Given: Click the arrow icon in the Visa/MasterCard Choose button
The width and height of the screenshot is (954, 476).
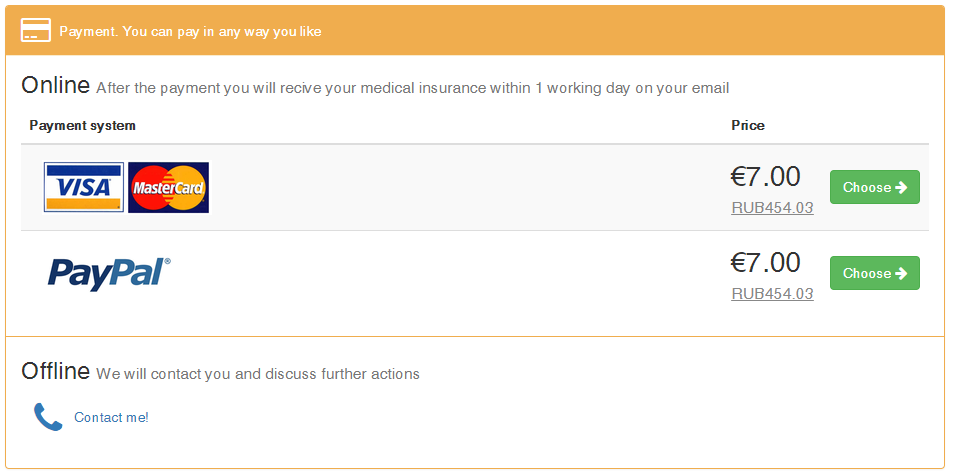Looking at the screenshot, I should pos(901,187).
